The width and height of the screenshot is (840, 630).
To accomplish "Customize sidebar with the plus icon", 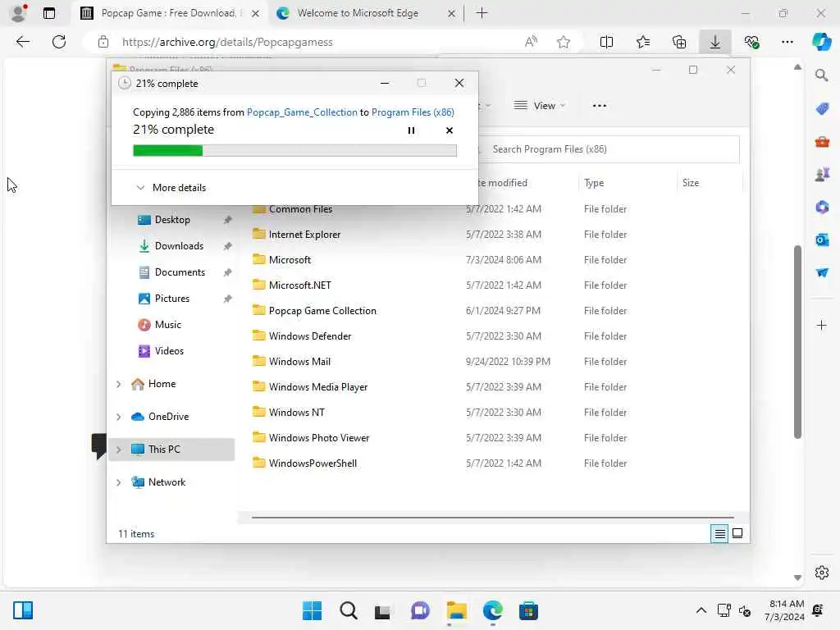I will [822, 325].
